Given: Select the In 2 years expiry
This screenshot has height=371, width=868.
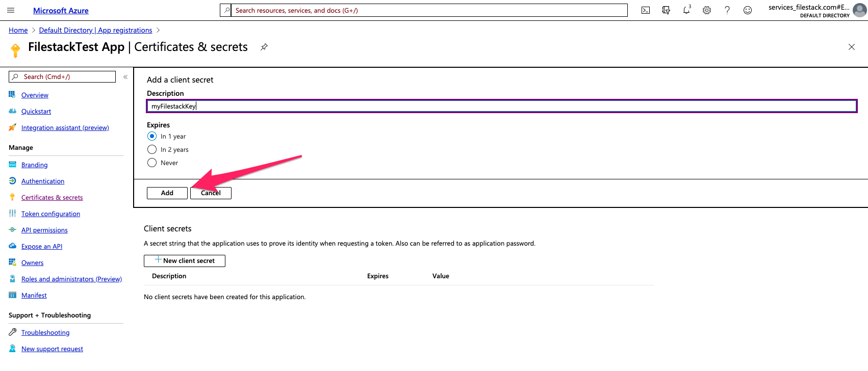Looking at the screenshot, I should pyautogui.click(x=152, y=149).
